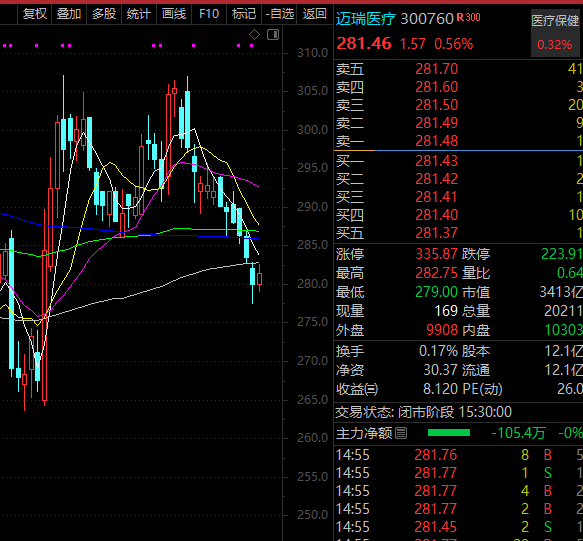This screenshot has height=541, width=583.
Task: Open the 标记 mark dropdown
Action: (244, 14)
